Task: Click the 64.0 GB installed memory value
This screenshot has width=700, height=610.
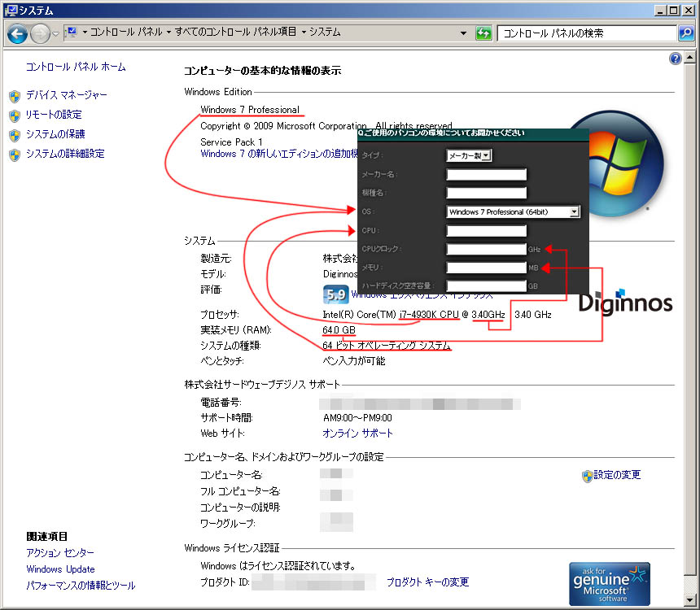Action: click(339, 330)
